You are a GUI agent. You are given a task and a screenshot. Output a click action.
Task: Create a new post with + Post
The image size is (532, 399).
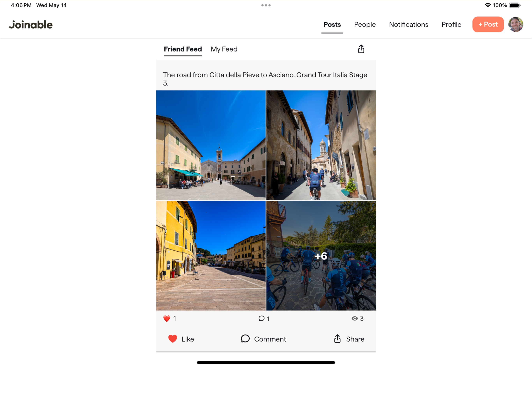pos(488,24)
